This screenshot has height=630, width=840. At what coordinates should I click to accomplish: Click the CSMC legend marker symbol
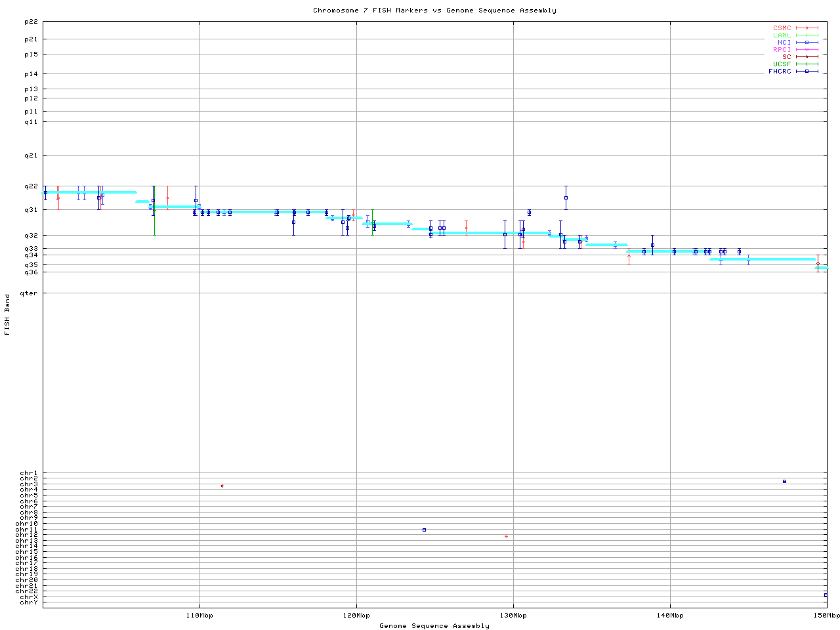point(807,28)
